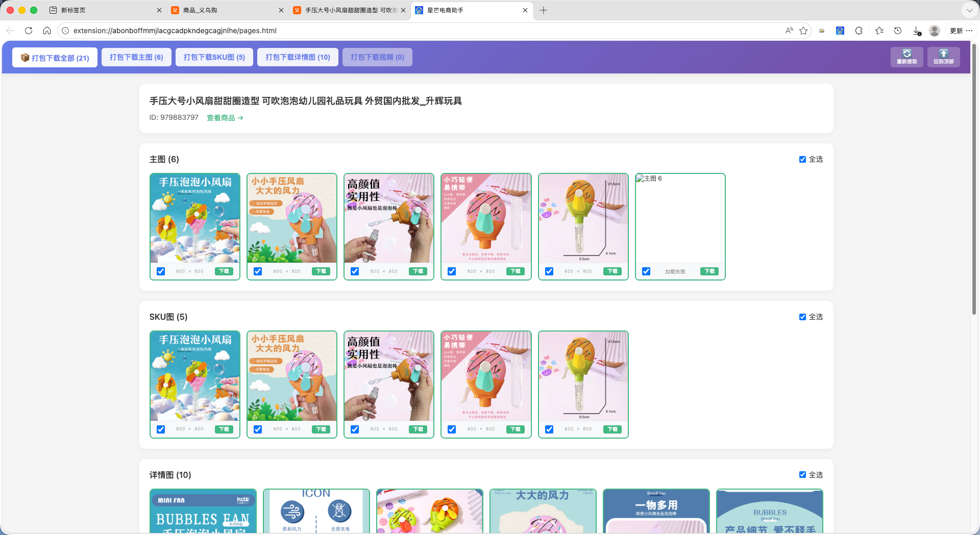The height and width of the screenshot is (535, 980).
Task: Open the 高颜值实用性 thumbnail in 主图 section
Action: (x=389, y=218)
